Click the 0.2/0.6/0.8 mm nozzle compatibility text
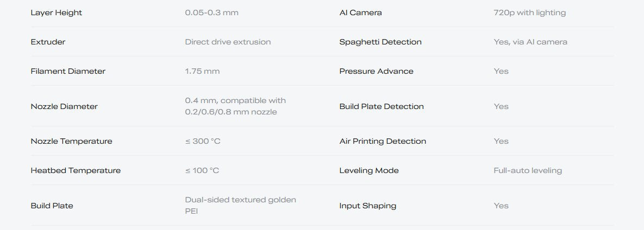The width and height of the screenshot is (644, 230). pos(231,112)
